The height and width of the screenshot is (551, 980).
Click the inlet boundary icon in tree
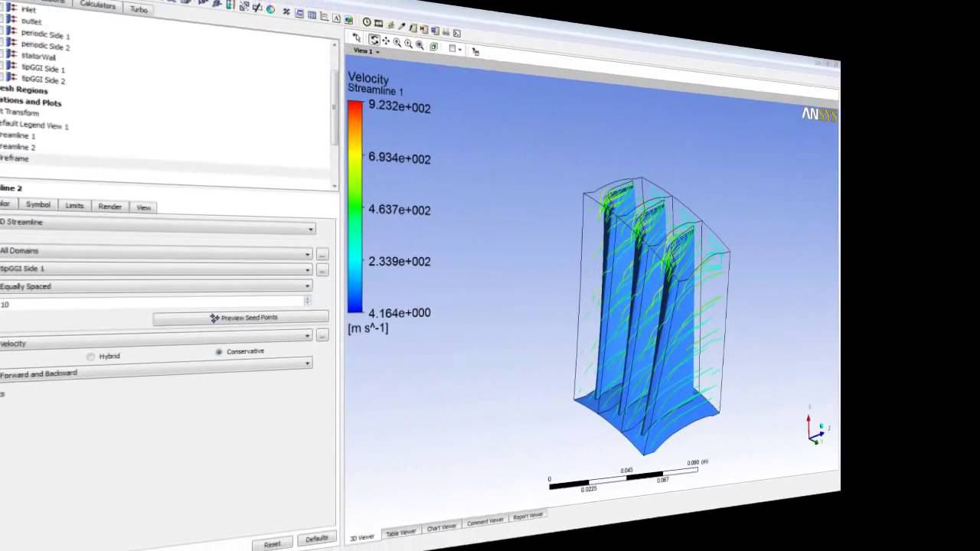pos(11,8)
